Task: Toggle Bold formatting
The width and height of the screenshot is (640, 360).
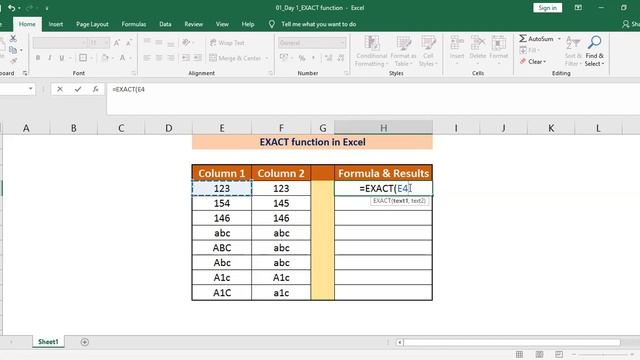Action: click(38, 58)
